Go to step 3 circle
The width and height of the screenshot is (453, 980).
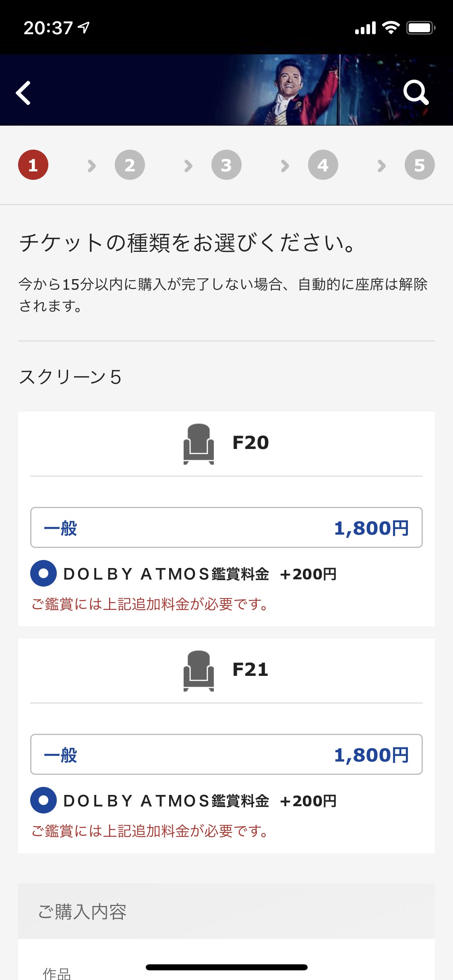[226, 165]
